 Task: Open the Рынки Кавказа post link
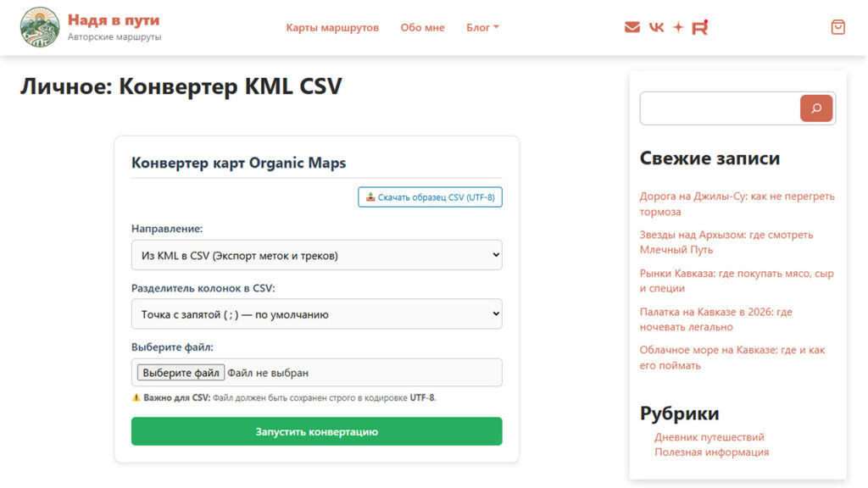pos(737,280)
